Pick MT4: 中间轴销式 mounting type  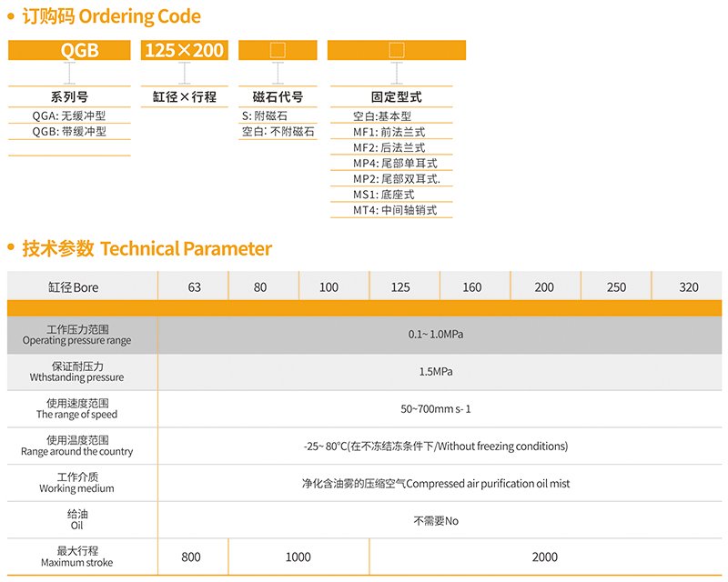395,210
